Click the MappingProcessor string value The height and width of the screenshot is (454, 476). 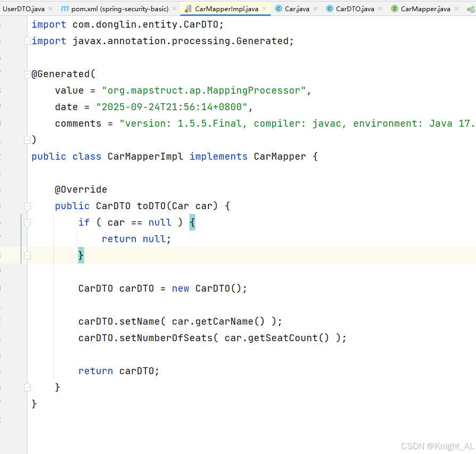tap(203, 90)
